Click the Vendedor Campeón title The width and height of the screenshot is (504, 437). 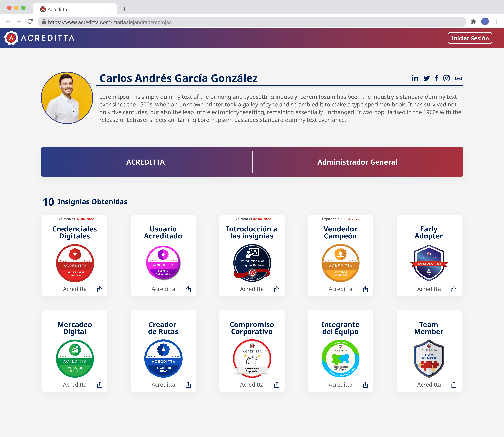pyautogui.click(x=340, y=232)
